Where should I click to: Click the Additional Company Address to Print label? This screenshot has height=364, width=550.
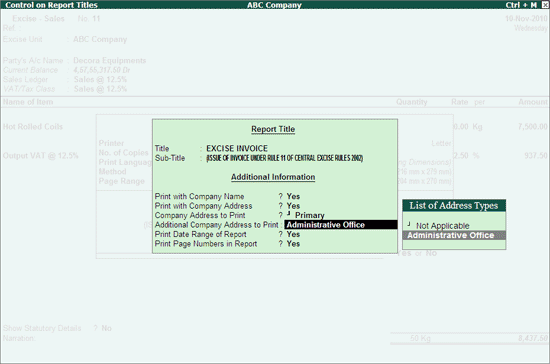coord(216,225)
